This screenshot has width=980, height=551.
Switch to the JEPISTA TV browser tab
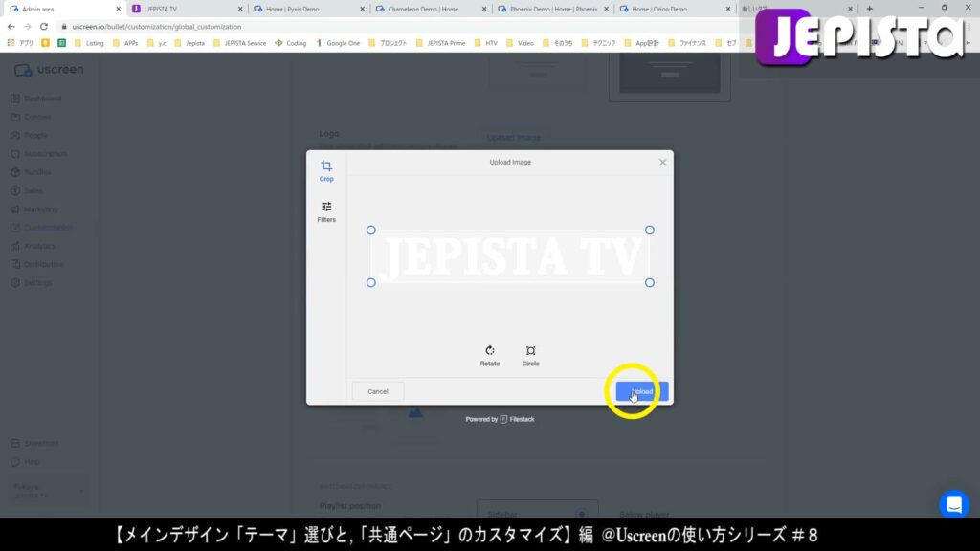coord(186,9)
